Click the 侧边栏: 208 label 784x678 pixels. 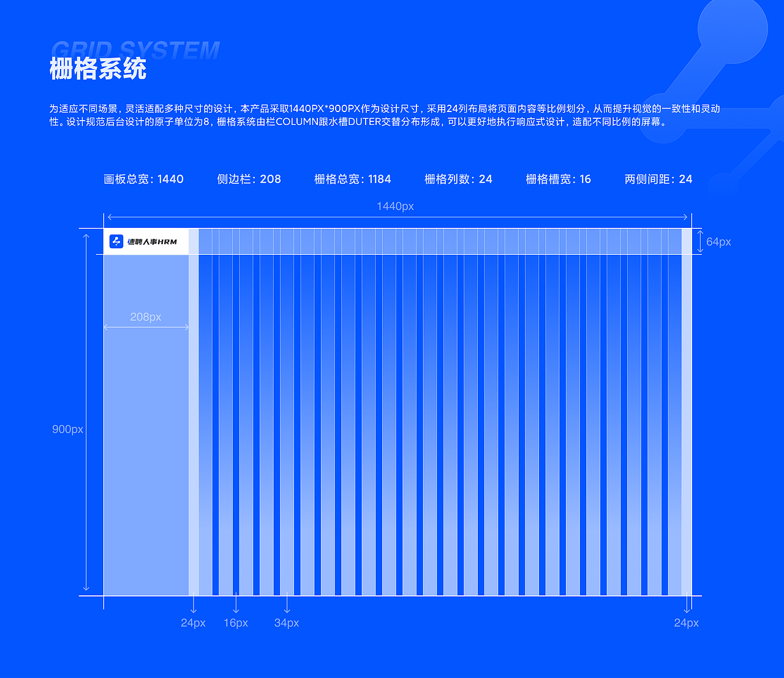(x=249, y=179)
